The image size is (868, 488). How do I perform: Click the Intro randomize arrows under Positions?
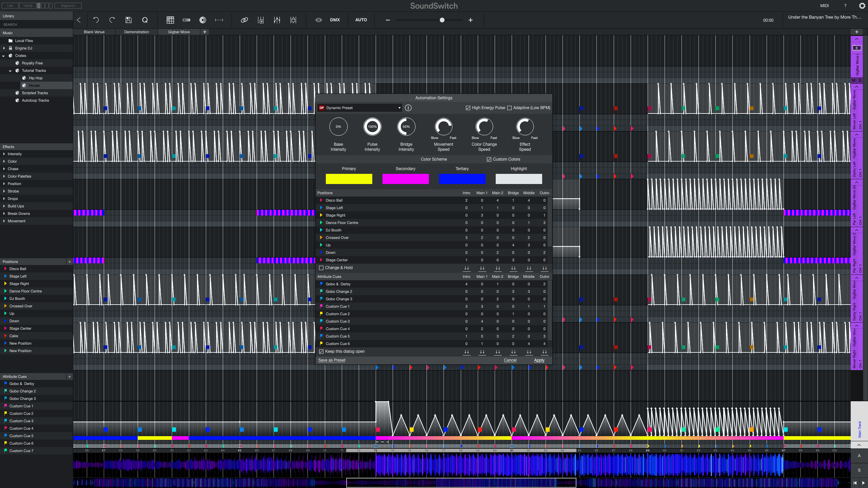467,268
